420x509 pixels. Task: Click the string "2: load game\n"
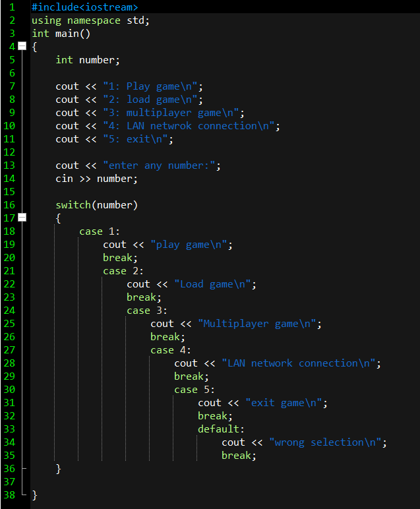click(150, 100)
